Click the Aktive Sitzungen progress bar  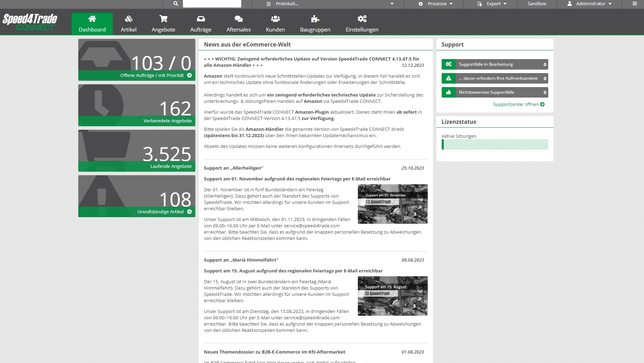coord(495,144)
